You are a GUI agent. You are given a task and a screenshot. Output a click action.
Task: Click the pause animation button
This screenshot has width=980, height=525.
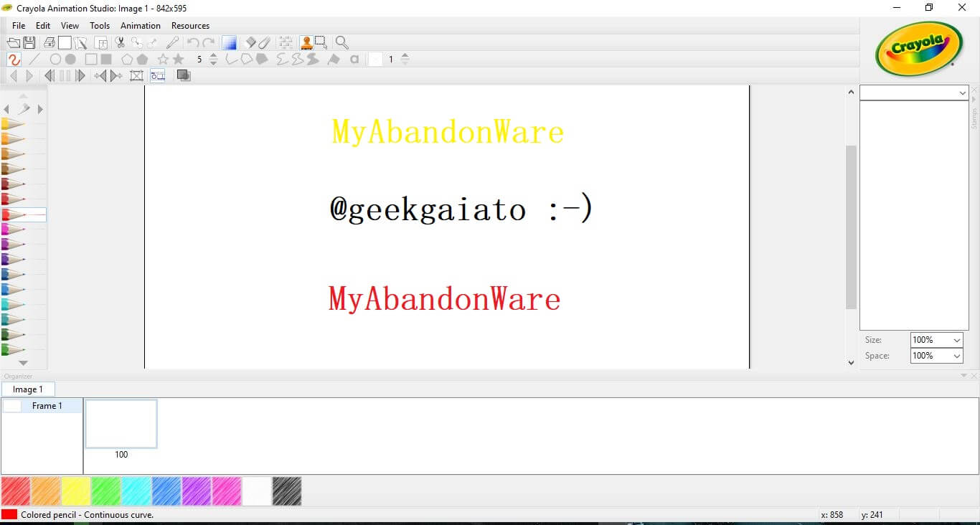(x=65, y=76)
